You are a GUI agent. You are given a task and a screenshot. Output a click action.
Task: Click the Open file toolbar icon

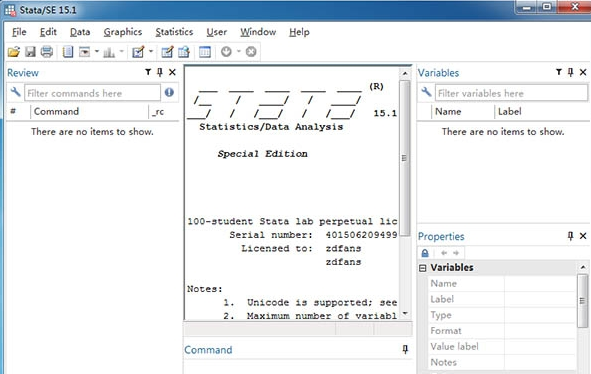click(x=14, y=52)
